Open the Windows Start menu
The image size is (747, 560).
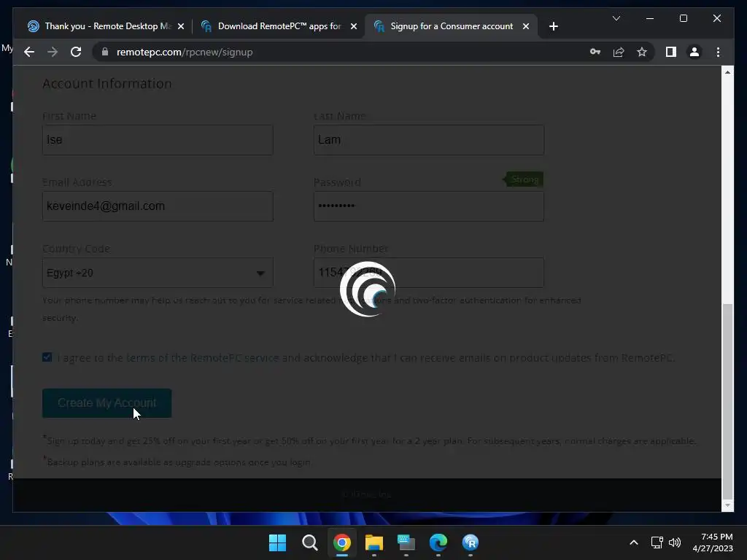click(x=277, y=542)
